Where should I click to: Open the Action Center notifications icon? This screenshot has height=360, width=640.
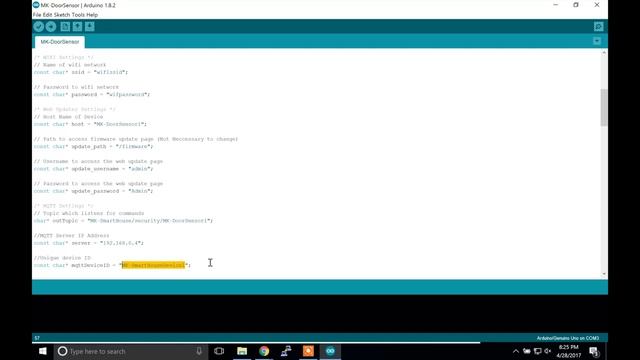(594, 351)
